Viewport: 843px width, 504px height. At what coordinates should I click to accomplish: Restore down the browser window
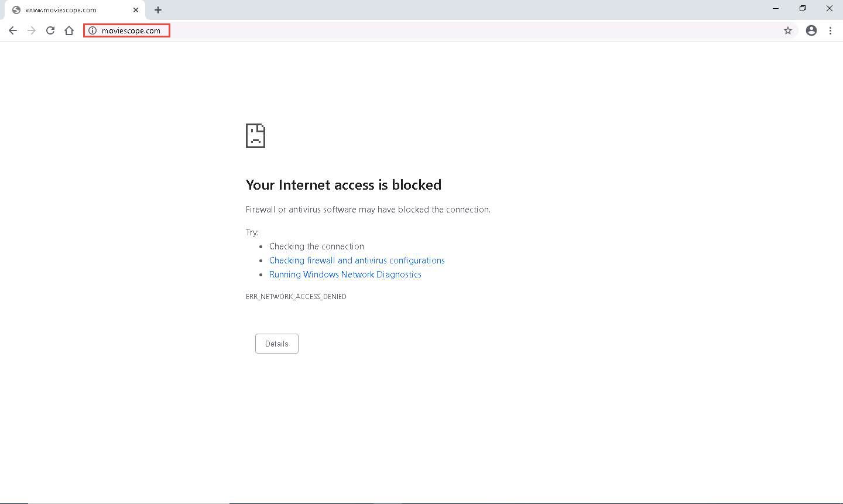(x=803, y=9)
